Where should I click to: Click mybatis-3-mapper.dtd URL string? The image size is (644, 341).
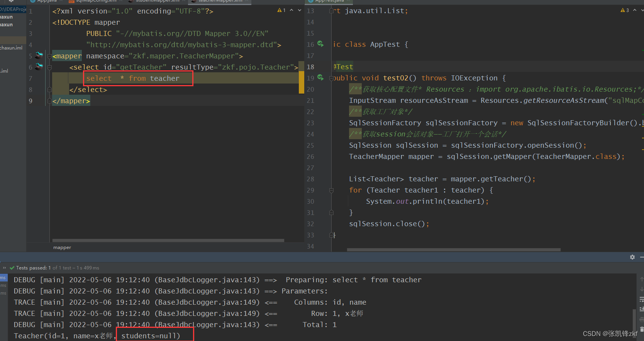coord(181,45)
